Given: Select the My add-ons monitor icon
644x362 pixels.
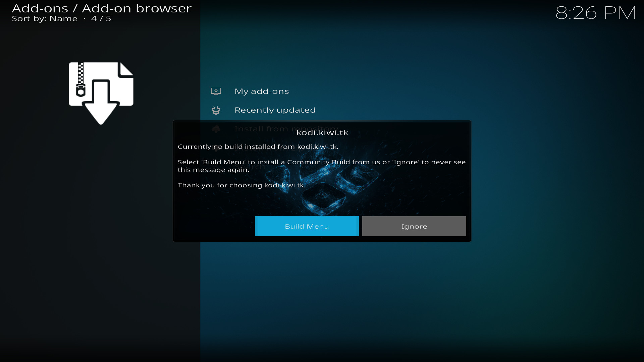Looking at the screenshot, I should click(x=216, y=91).
